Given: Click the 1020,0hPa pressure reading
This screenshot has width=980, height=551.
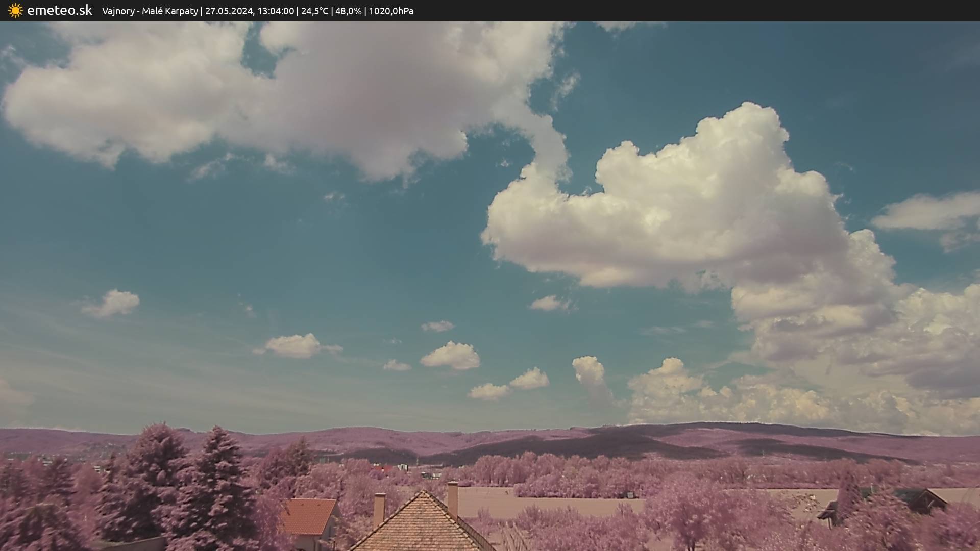Looking at the screenshot, I should [391, 11].
